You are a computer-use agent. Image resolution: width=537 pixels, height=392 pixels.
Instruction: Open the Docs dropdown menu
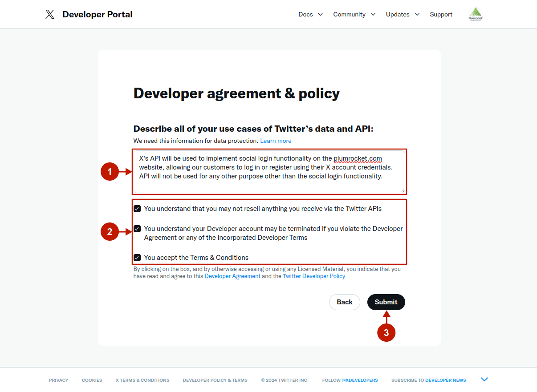[311, 14]
